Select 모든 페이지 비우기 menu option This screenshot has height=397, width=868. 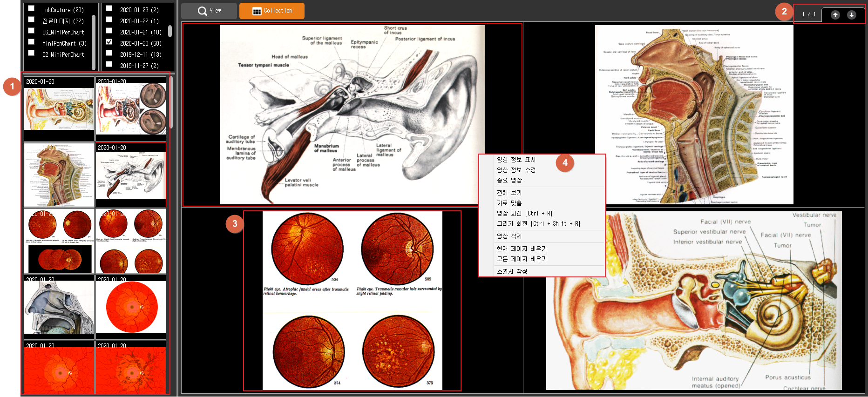[x=522, y=259]
